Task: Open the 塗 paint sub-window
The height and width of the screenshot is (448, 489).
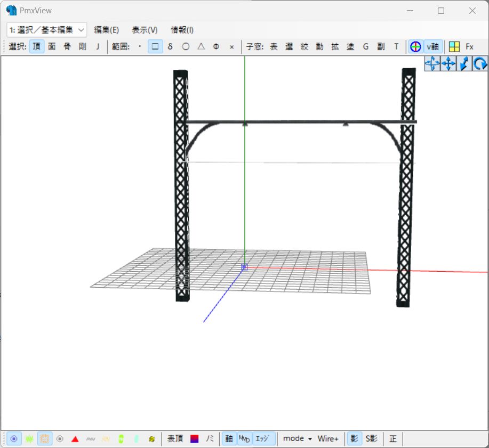Action: tap(350, 47)
